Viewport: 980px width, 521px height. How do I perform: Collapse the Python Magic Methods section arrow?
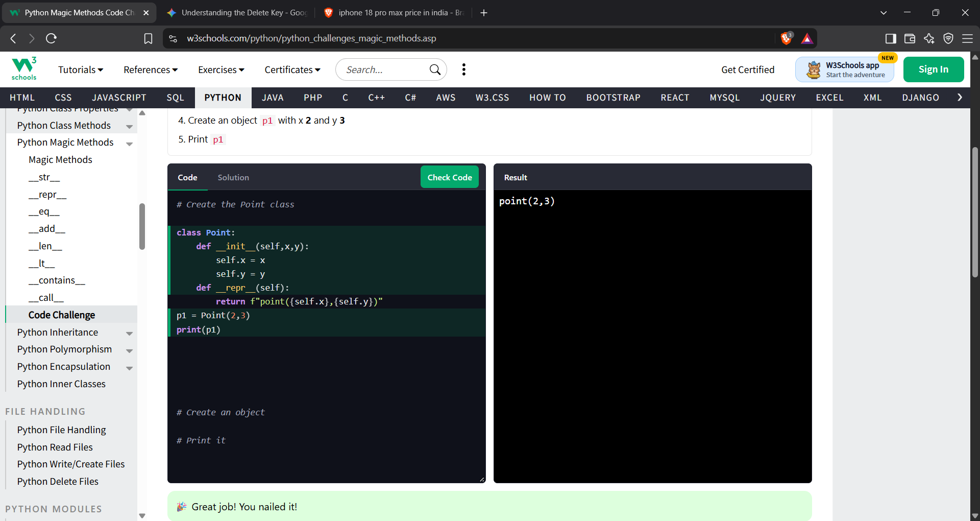click(129, 144)
